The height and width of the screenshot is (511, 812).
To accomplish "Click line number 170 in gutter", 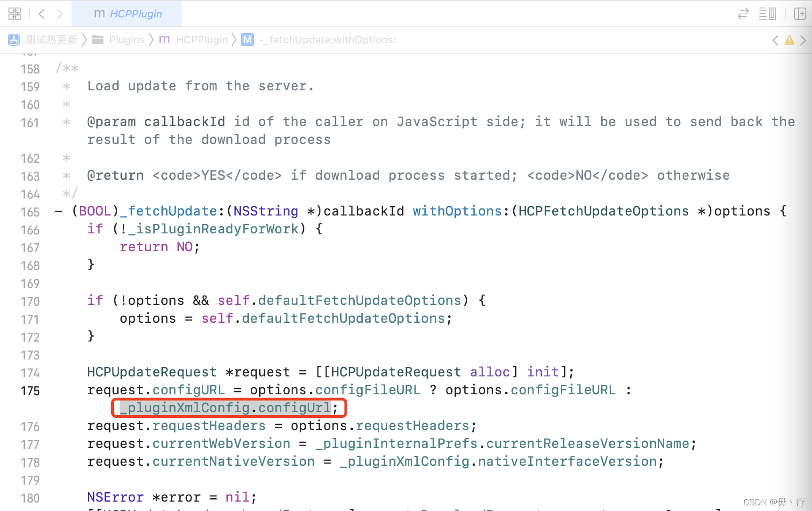I will 30,302.
